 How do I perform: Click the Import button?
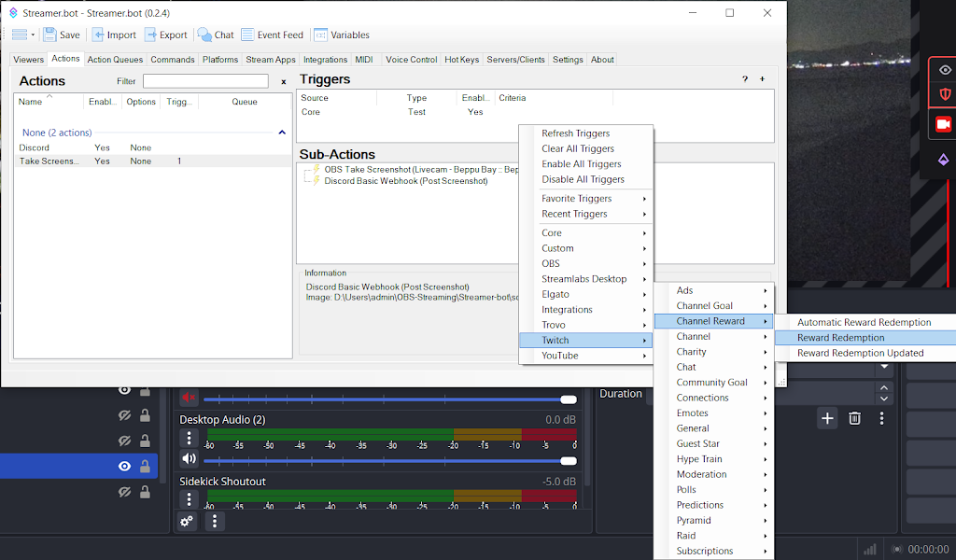(x=113, y=35)
